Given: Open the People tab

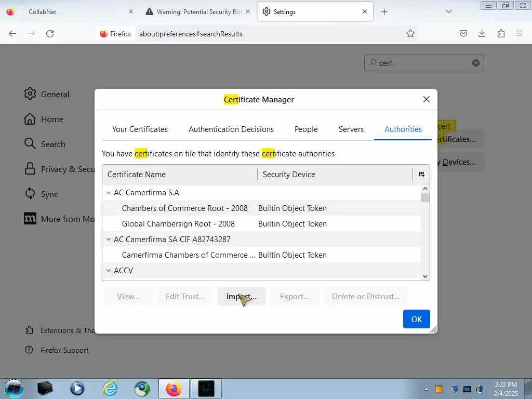Looking at the screenshot, I should tap(306, 129).
